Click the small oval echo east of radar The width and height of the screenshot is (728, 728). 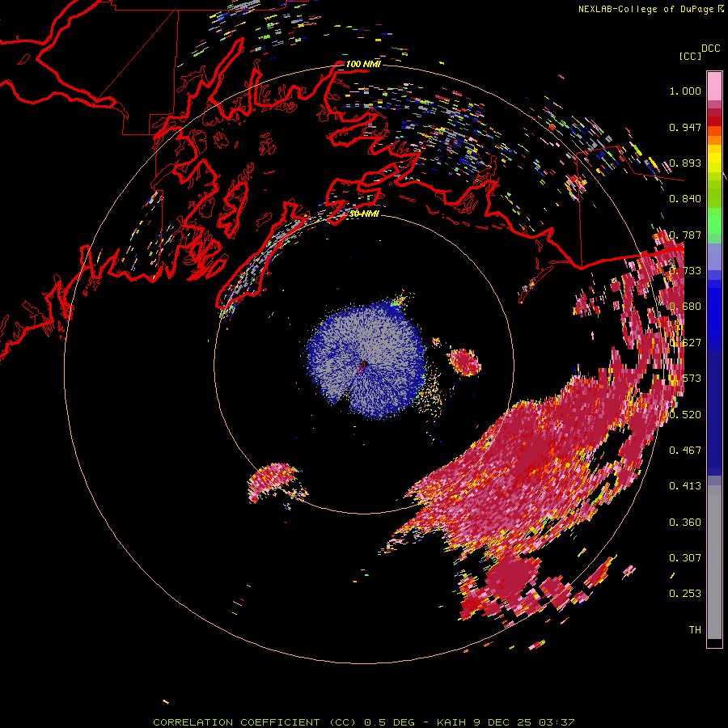point(464,362)
